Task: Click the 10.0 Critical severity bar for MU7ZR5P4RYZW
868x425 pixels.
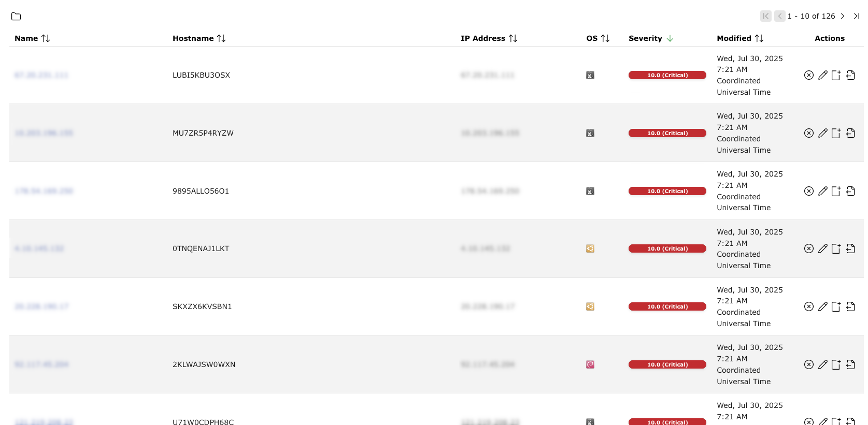Action: [667, 133]
